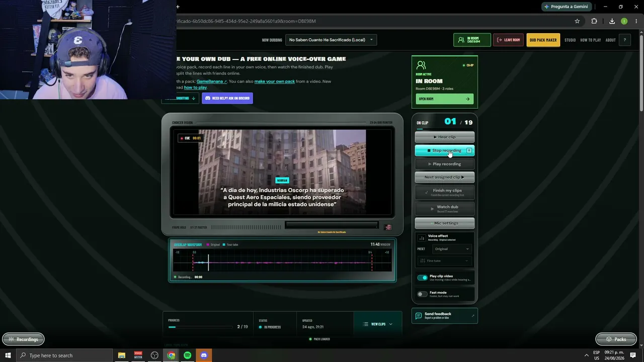The height and width of the screenshot is (362, 644).
Task: Open the Studio page
Action: [570, 40]
